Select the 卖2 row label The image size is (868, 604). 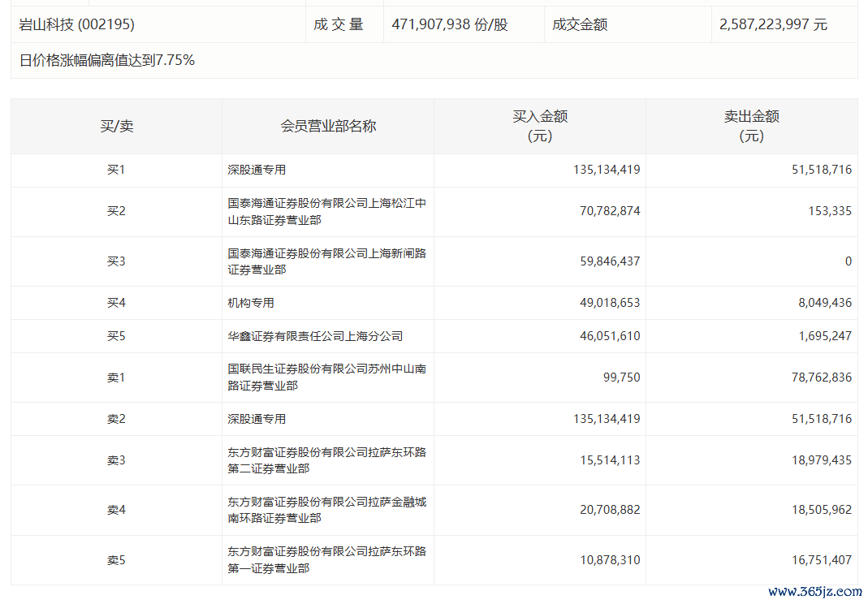[116, 419]
